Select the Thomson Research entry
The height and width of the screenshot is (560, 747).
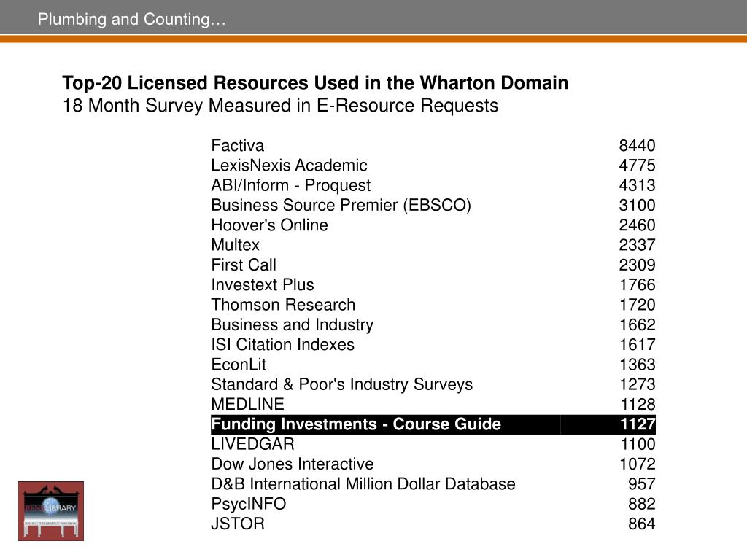point(283,305)
